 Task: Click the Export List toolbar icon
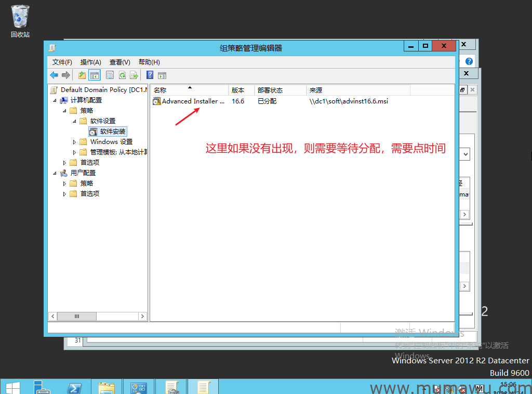[134, 75]
